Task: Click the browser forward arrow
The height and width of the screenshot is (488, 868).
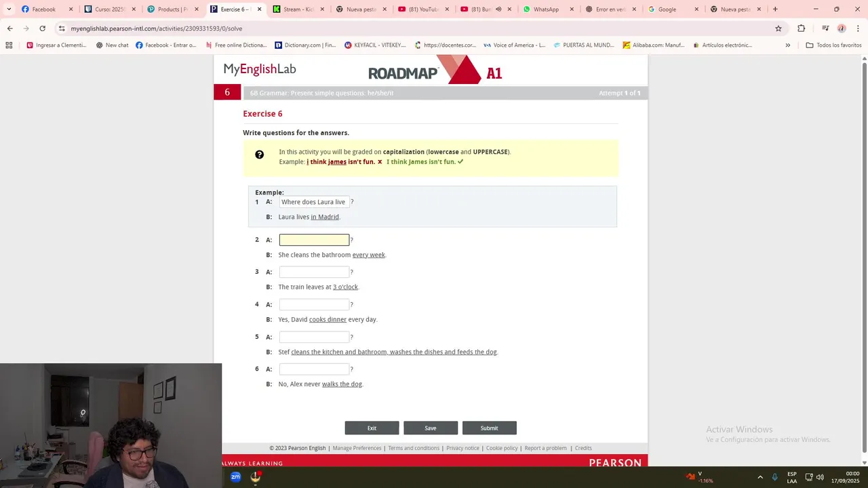Action: [x=26, y=28]
